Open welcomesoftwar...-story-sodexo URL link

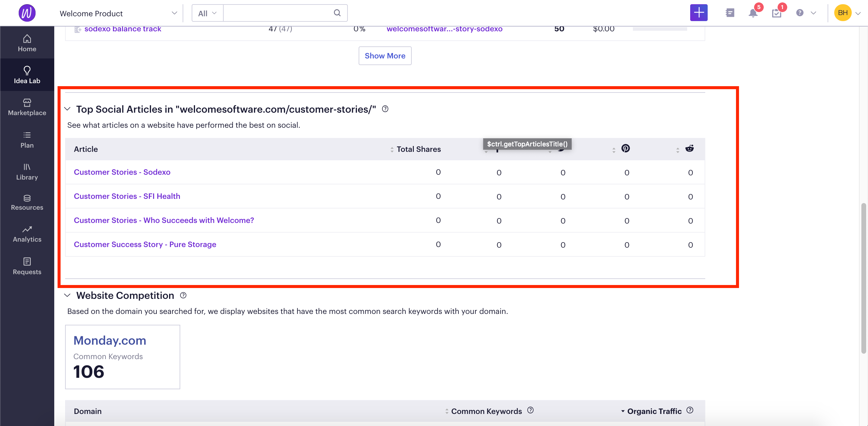(x=445, y=29)
